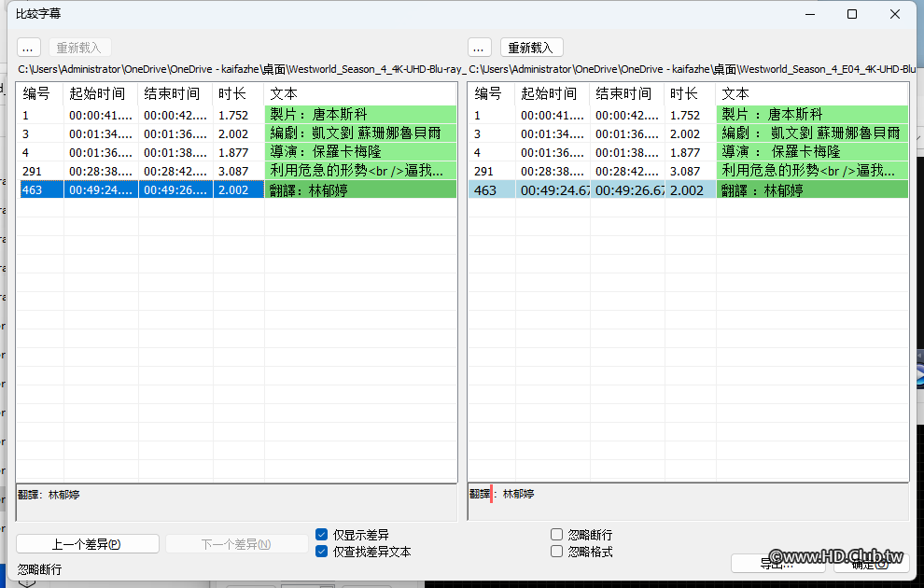The image size is (924, 588).
Task: Click right file path label text
Action: pyautogui.click(x=693, y=69)
